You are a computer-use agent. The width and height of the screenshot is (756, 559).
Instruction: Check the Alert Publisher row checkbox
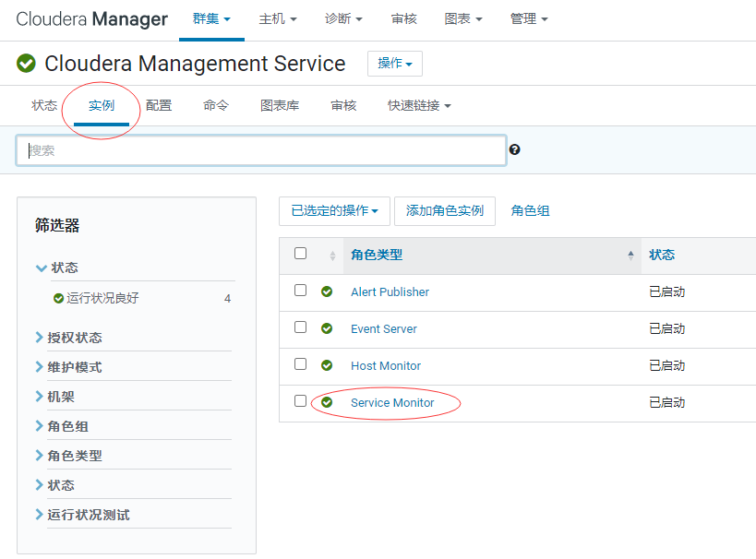click(x=300, y=290)
